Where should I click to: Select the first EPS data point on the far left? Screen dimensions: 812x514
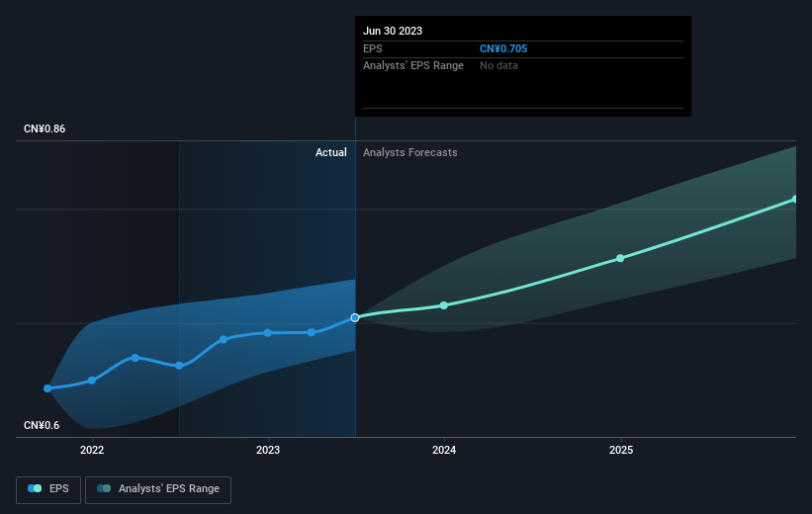47,388
